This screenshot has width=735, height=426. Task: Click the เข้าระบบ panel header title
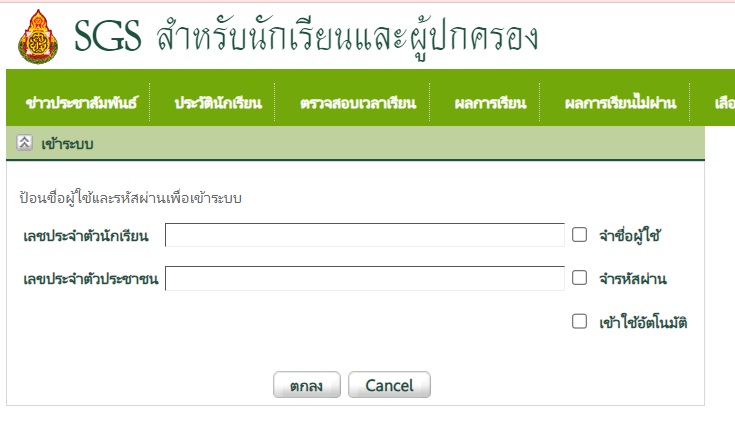[68, 144]
